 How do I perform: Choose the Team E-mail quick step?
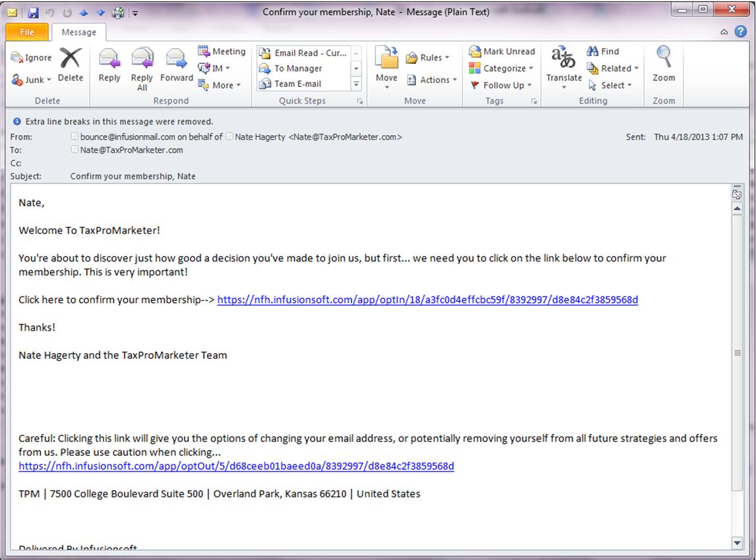(x=304, y=84)
